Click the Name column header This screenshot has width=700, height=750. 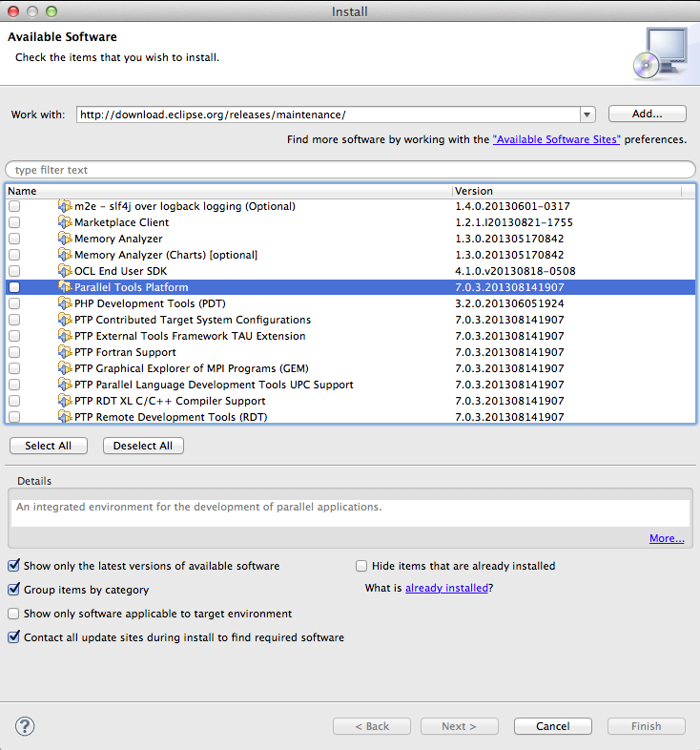pyautogui.click(x=229, y=191)
